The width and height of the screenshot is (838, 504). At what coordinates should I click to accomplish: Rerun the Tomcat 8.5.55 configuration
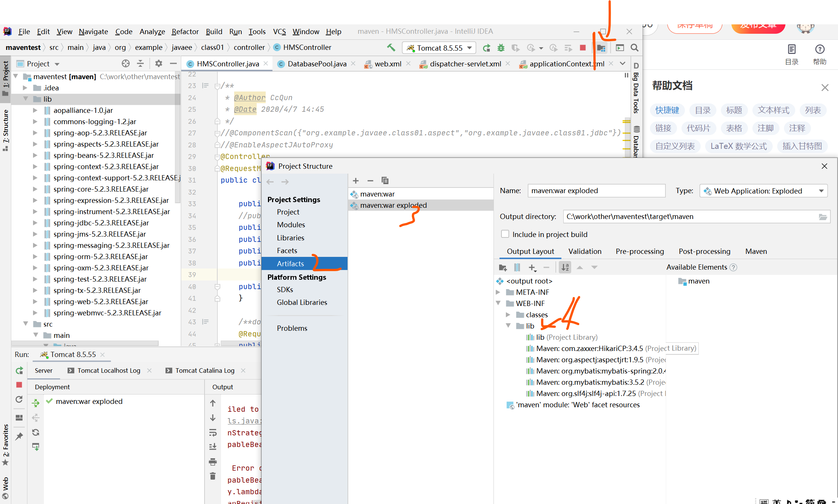click(x=486, y=48)
